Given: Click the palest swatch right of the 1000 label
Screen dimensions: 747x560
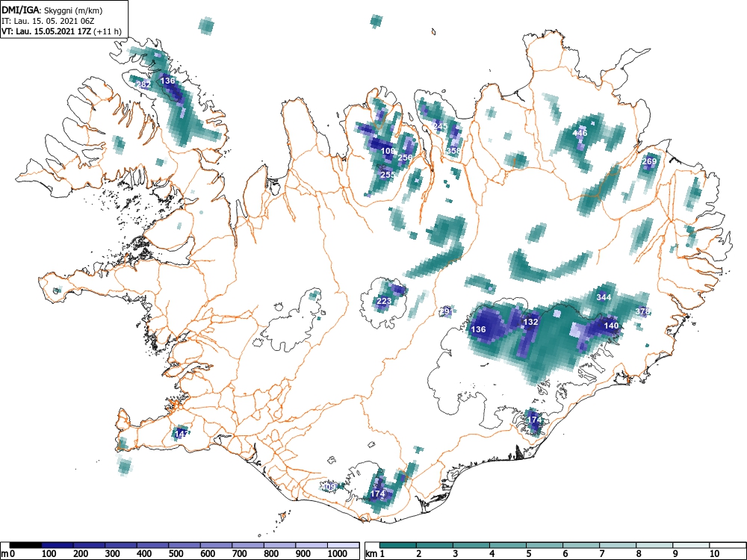Looking at the screenshot, I should (x=344, y=545).
